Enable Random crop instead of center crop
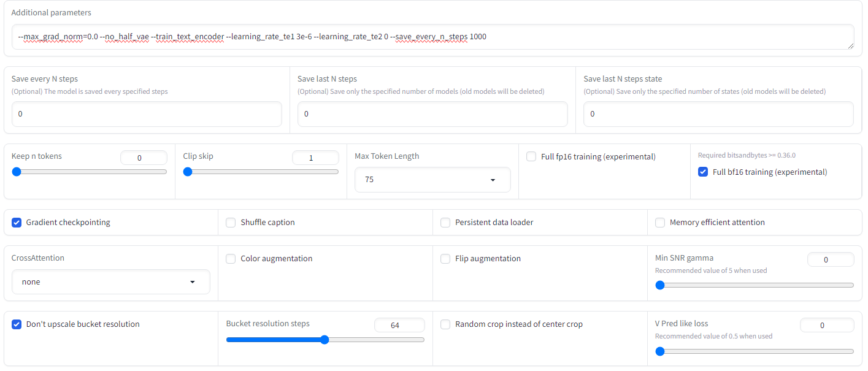 point(445,324)
